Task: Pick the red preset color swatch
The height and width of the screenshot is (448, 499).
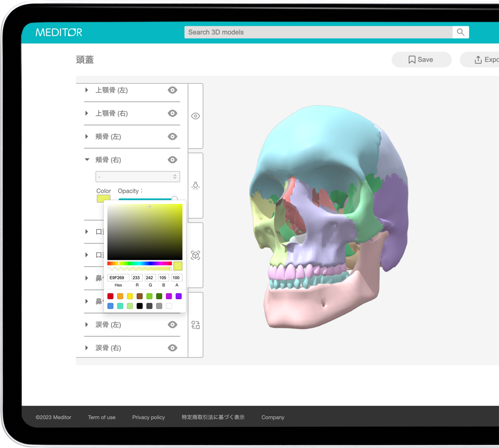Action: 110,296
